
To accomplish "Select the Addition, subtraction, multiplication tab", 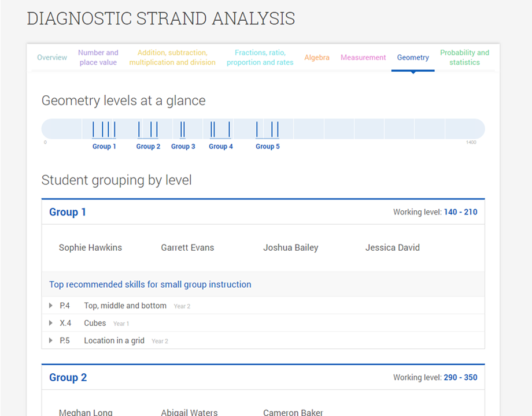I will (x=172, y=57).
